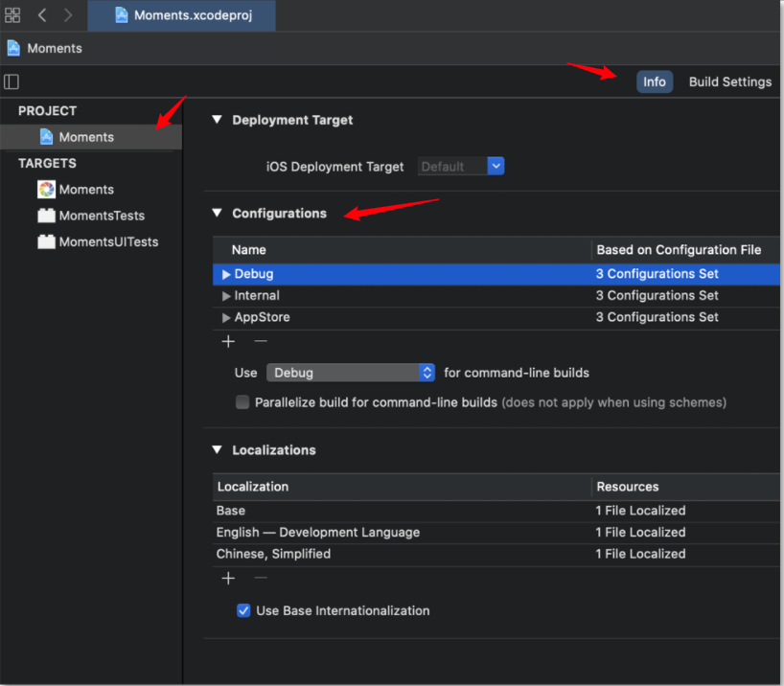Screen dimensions: 784x686
Task: Click the minus icon under Configurations
Action: point(261,341)
